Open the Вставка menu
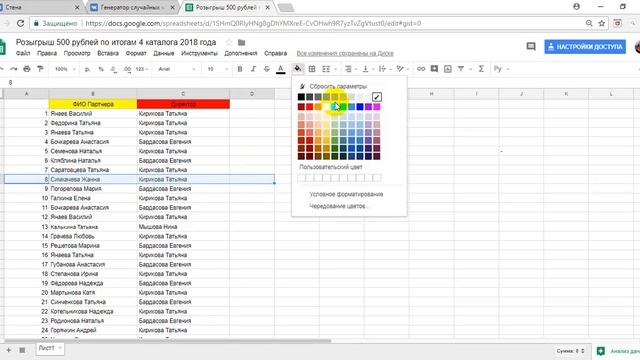 (108, 53)
